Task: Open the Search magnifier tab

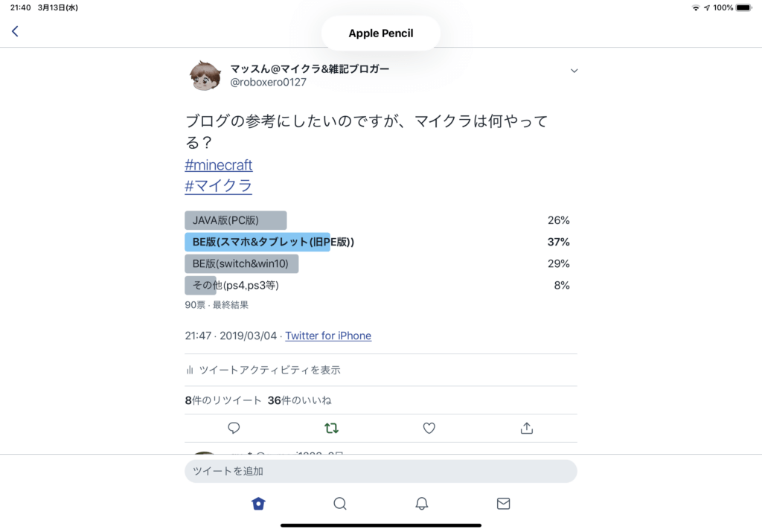Action: pyautogui.click(x=340, y=504)
